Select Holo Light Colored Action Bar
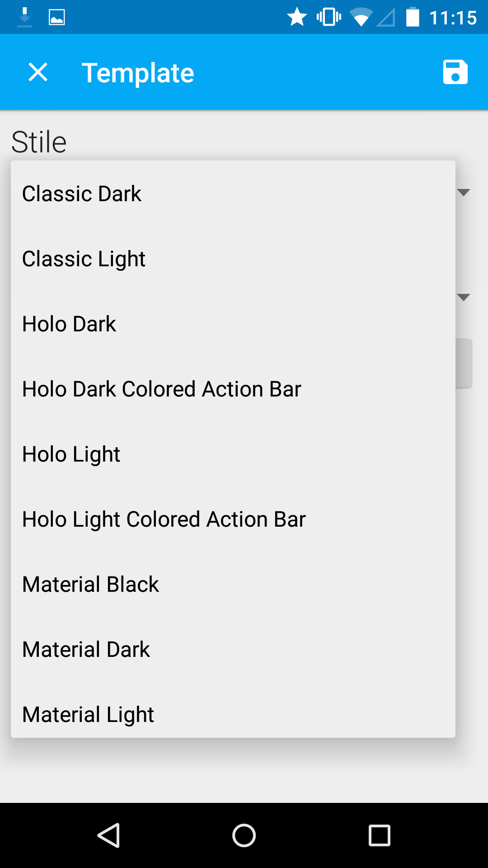This screenshot has width=488, height=868. pos(233,519)
